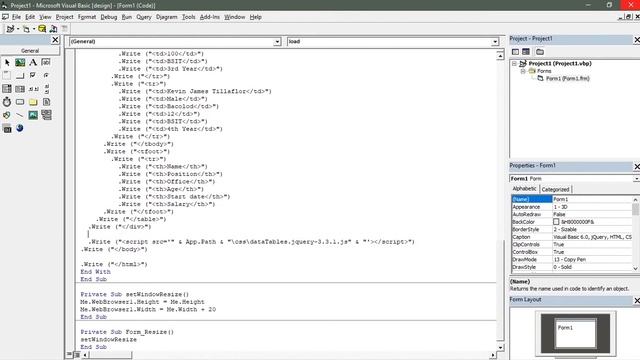The image size is (640, 360).
Task: Select the Caption property row
Action: click(x=572, y=237)
